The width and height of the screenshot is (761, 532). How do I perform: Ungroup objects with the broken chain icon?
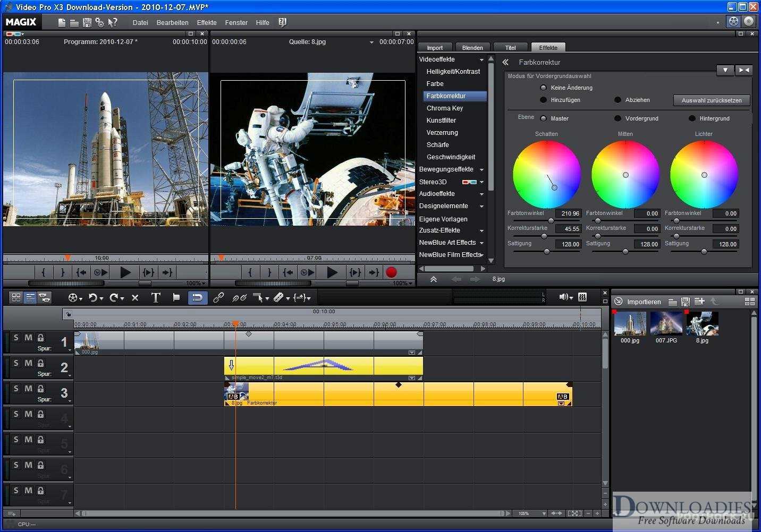239,298
